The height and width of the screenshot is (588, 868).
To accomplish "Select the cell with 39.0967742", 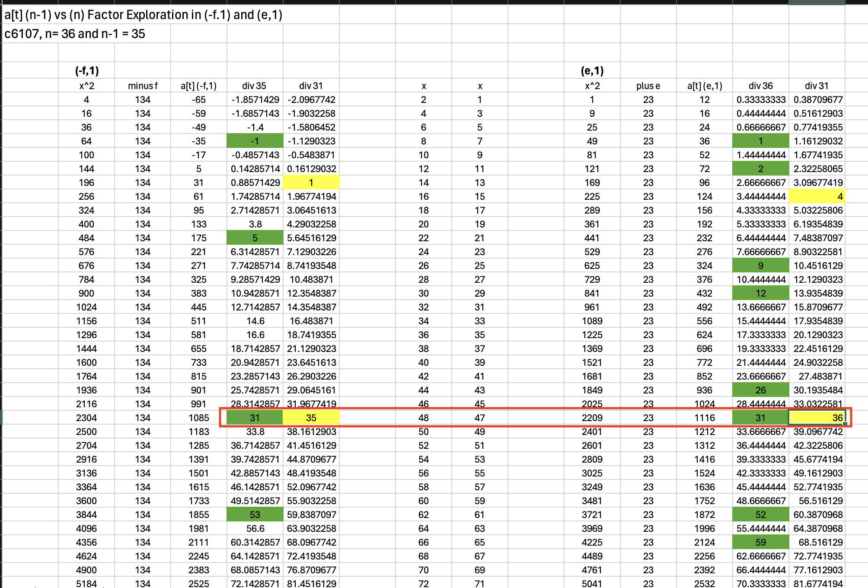I will click(x=817, y=431).
